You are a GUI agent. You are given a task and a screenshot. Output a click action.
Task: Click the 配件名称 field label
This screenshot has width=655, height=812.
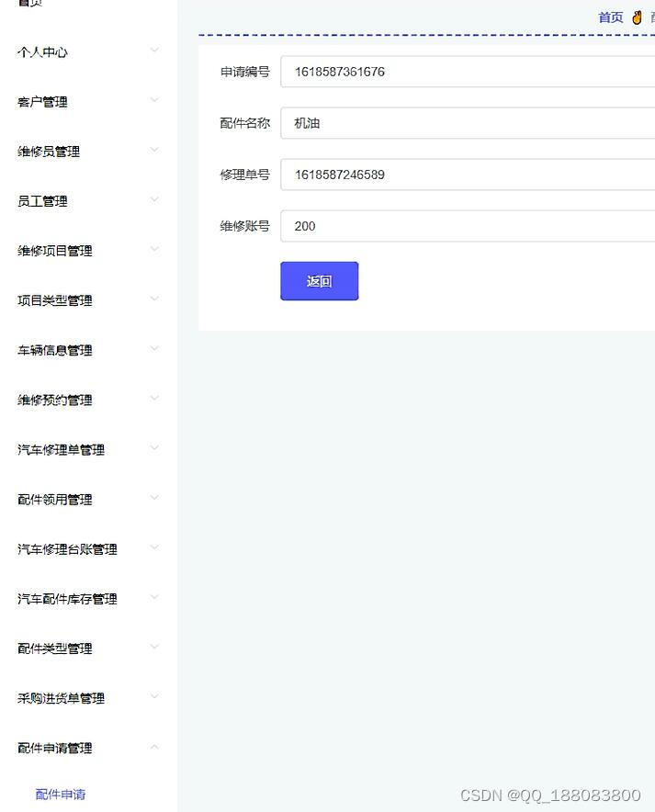click(x=245, y=123)
